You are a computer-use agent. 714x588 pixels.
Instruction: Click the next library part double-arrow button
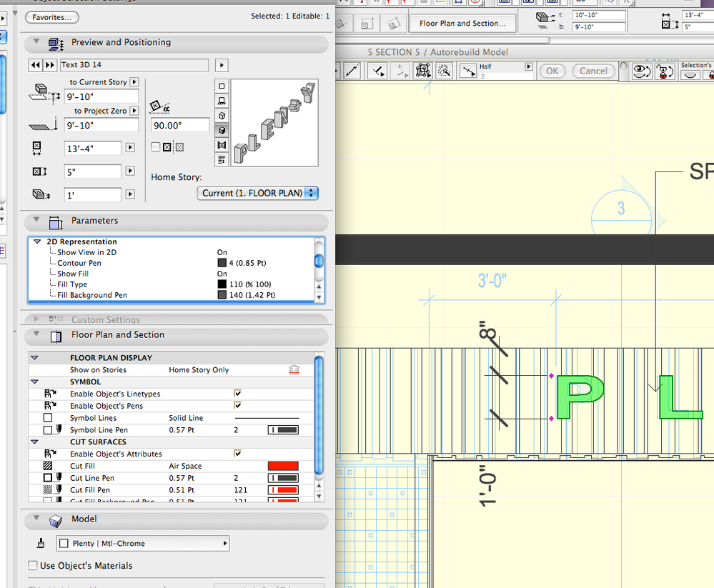pyautogui.click(x=49, y=65)
